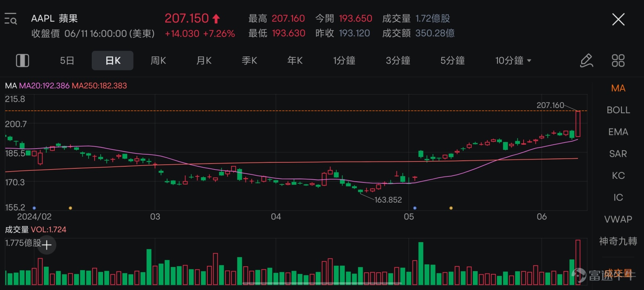Tap the blue event dot near 05
The width and height of the screenshot is (644, 290).
415,208
